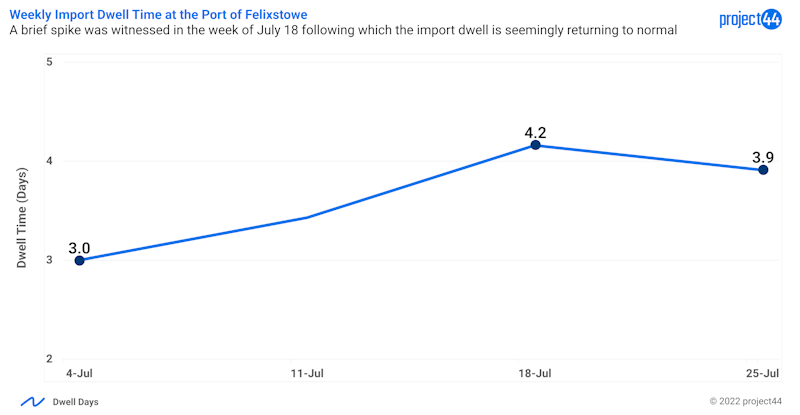The height and width of the screenshot is (415, 800).
Task: Click the © 2022 project44 copyright text
Action: pyautogui.click(x=745, y=402)
